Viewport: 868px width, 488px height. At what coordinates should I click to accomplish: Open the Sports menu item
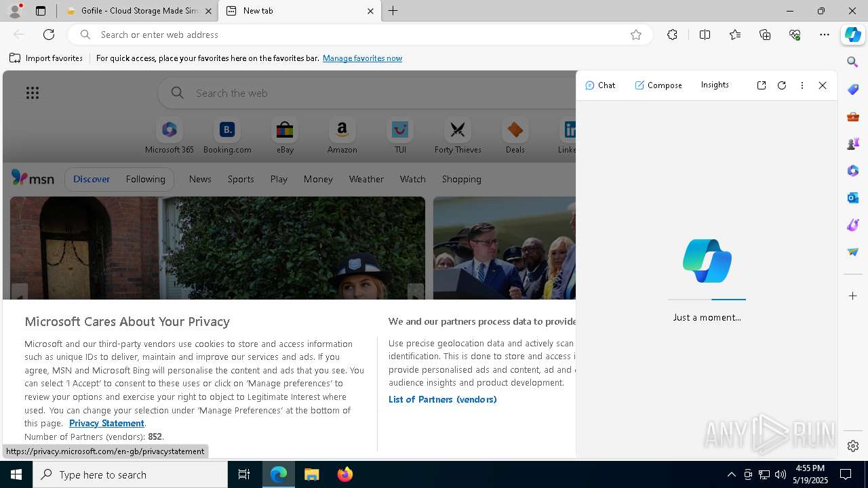coord(241,179)
